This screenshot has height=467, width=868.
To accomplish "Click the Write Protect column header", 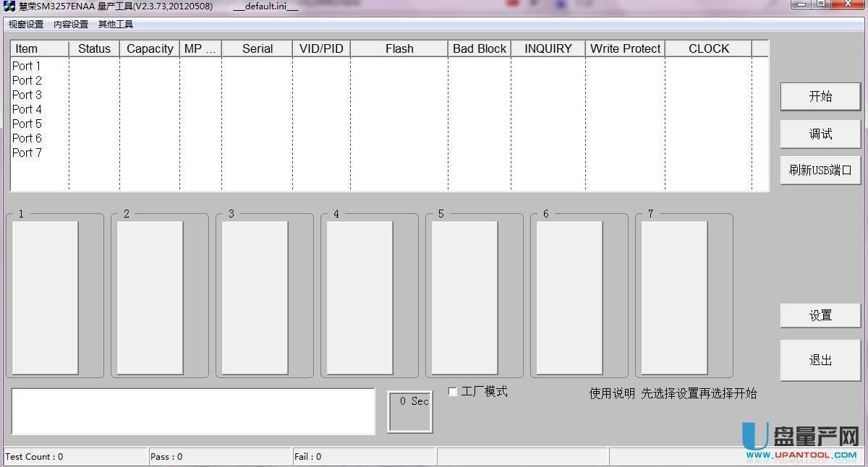I will (x=625, y=48).
